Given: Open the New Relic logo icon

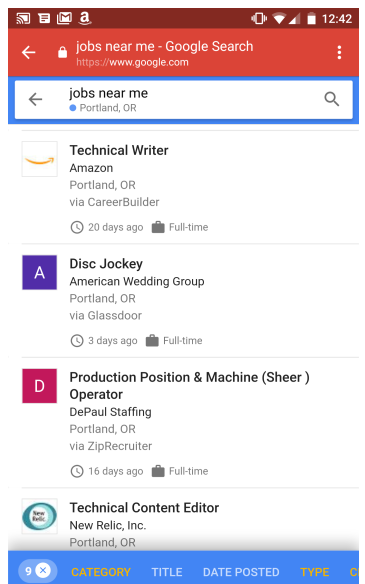Looking at the screenshot, I should pyautogui.click(x=39, y=516).
